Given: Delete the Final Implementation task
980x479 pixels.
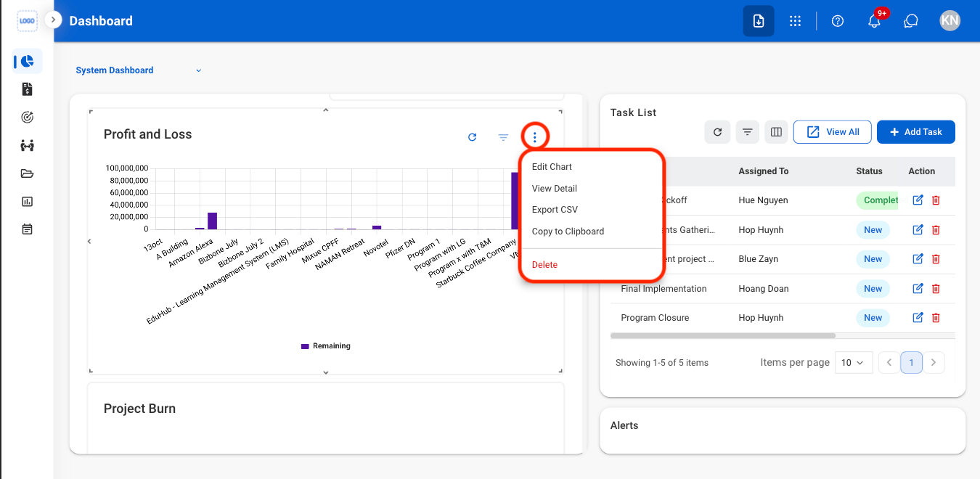Looking at the screenshot, I should (936, 289).
